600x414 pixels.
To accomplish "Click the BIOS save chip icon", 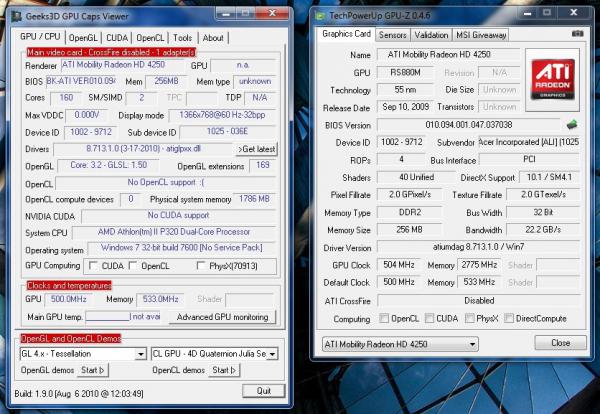I will [x=572, y=125].
